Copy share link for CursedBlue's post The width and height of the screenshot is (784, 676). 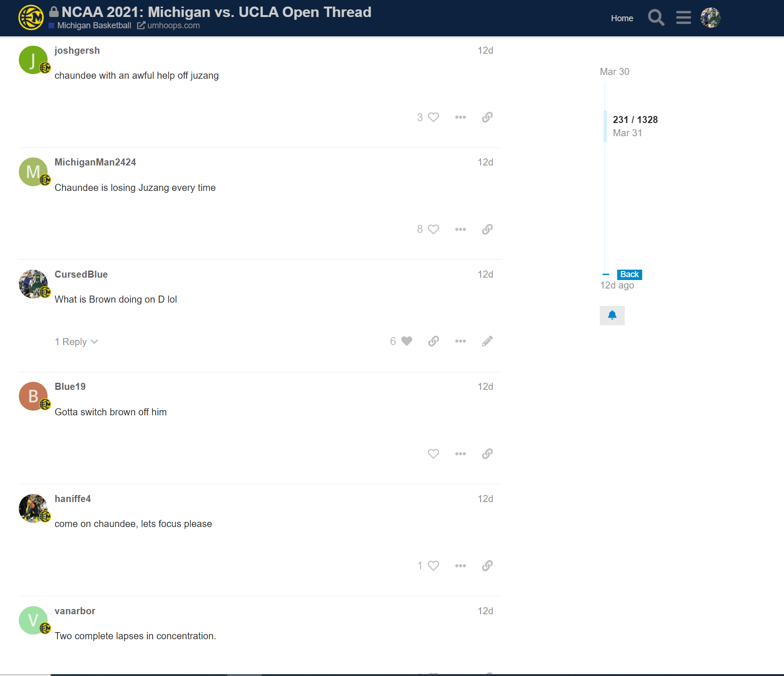(x=433, y=341)
